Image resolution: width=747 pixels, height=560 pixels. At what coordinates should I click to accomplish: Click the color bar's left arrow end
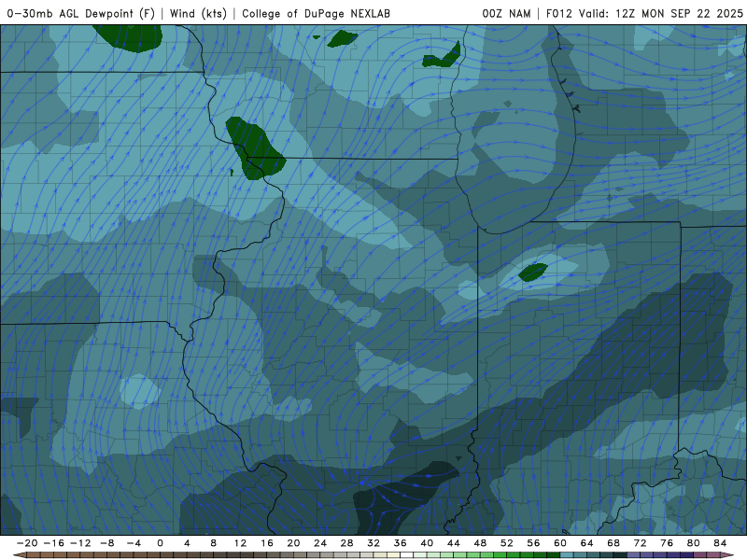(x=20, y=555)
